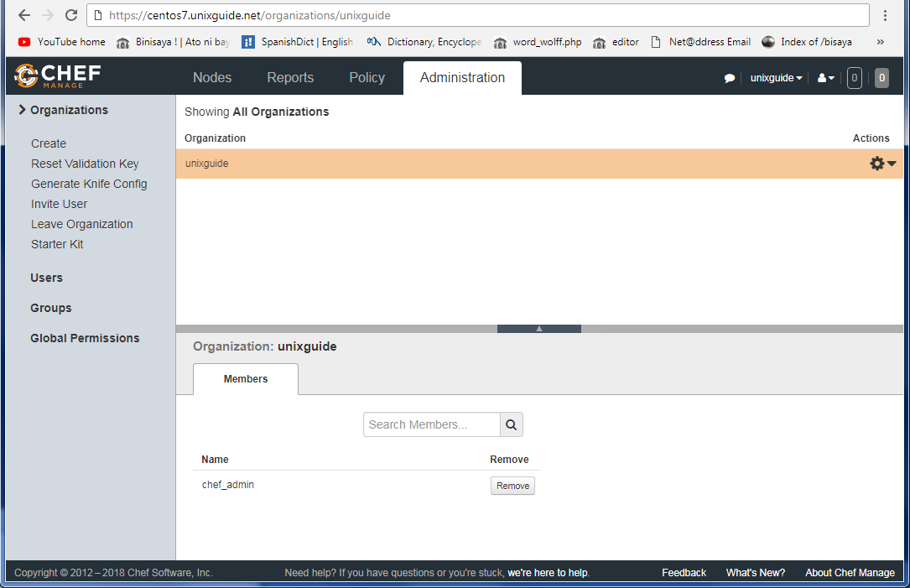Open the Feedback footer link

684,573
